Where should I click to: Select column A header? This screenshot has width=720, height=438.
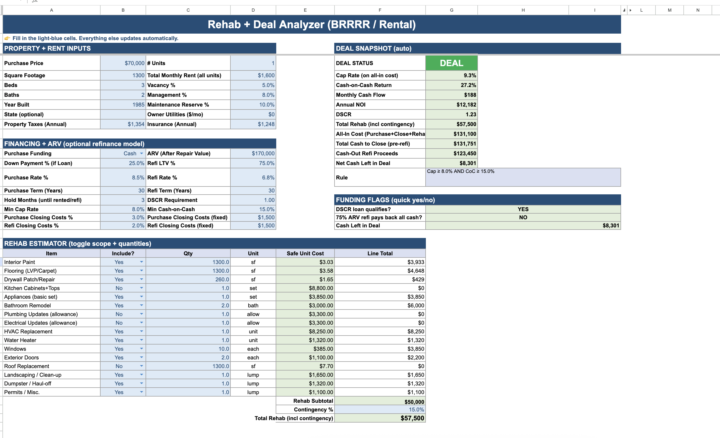click(x=51, y=10)
